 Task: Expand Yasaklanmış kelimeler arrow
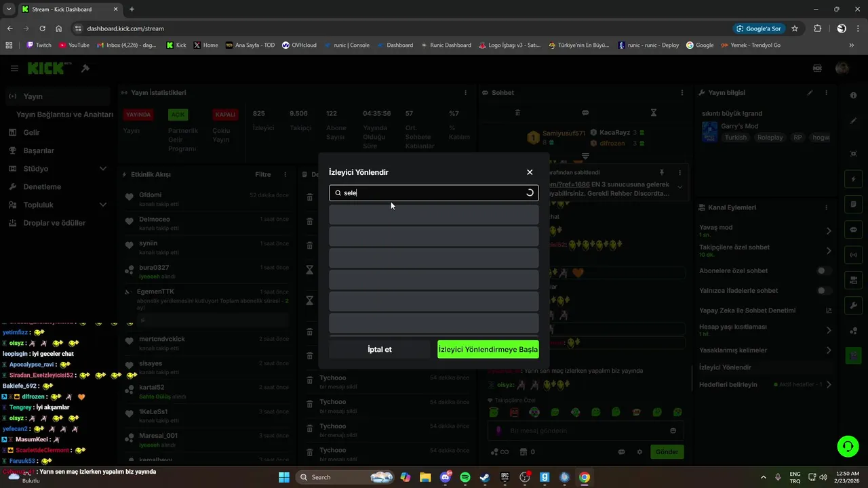[x=829, y=350]
